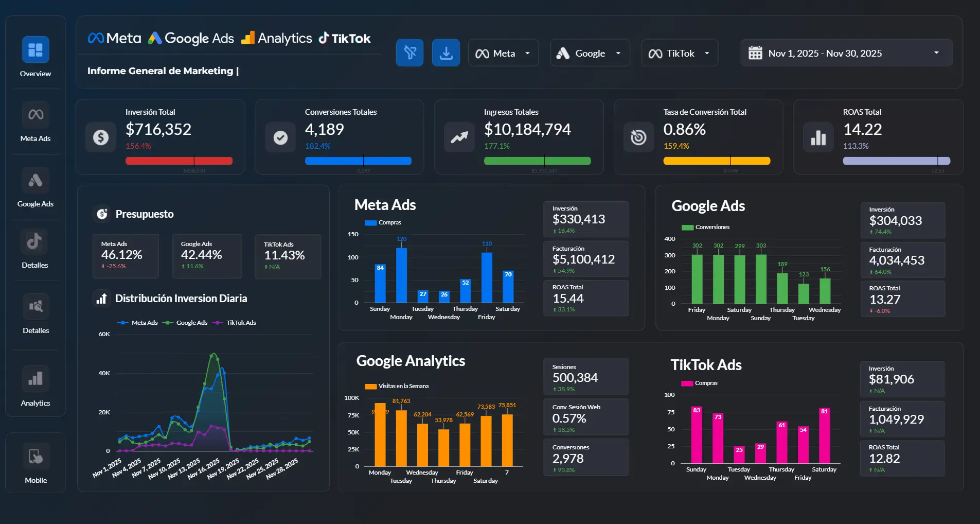The image size is (980, 524).
Task: Toggle Compras legend in TikTok Ads chart
Action: click(x=699, y=383)
